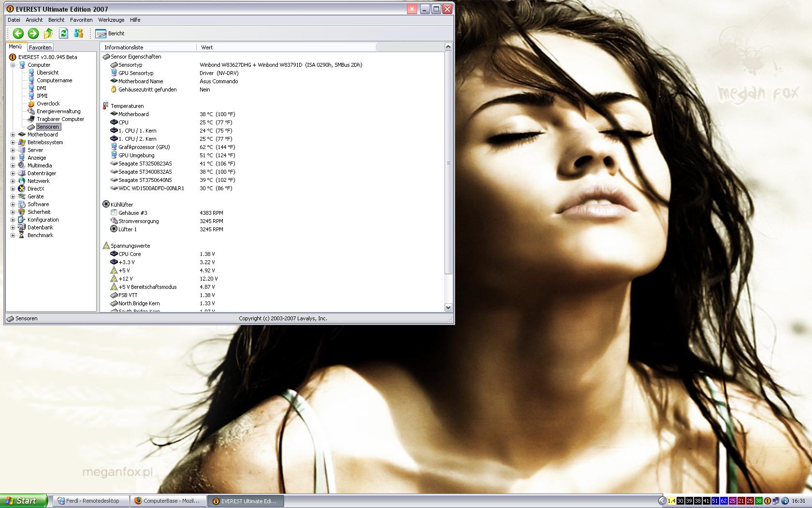Click the green Forward arrow toolbar icon
812x508 pixels.
[x=33, y=33]
